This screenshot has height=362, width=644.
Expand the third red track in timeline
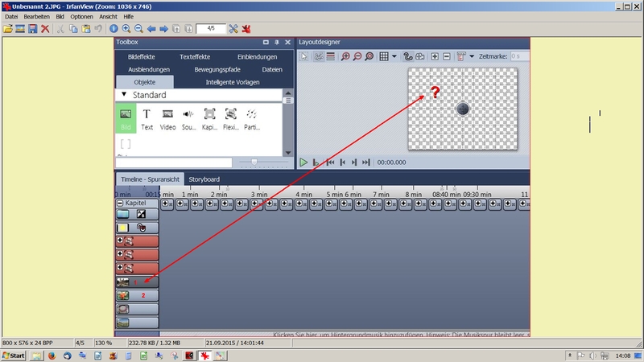121,267
